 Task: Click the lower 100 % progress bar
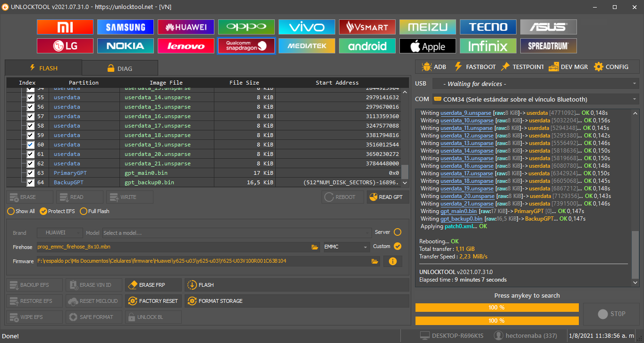click(x=497, y=321)
